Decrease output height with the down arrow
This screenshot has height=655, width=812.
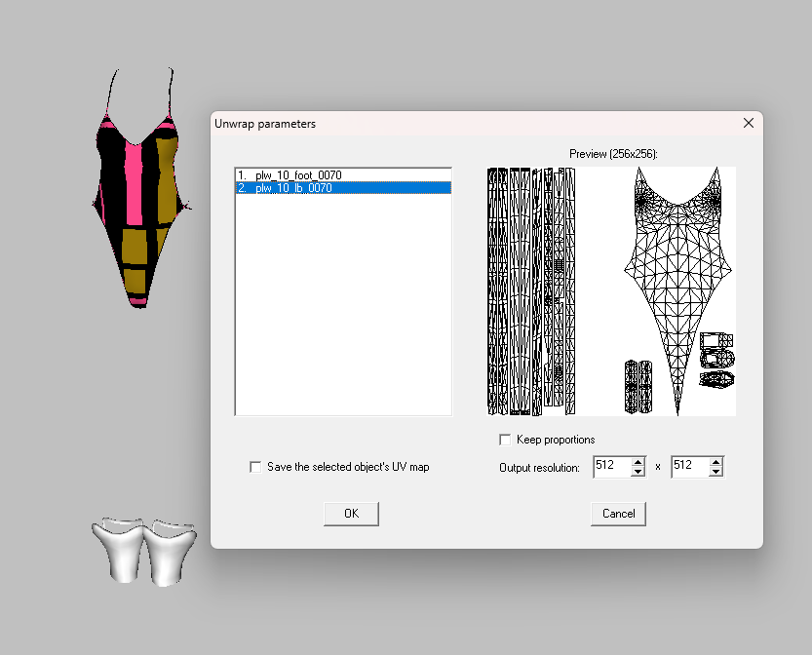pos(715,472)
